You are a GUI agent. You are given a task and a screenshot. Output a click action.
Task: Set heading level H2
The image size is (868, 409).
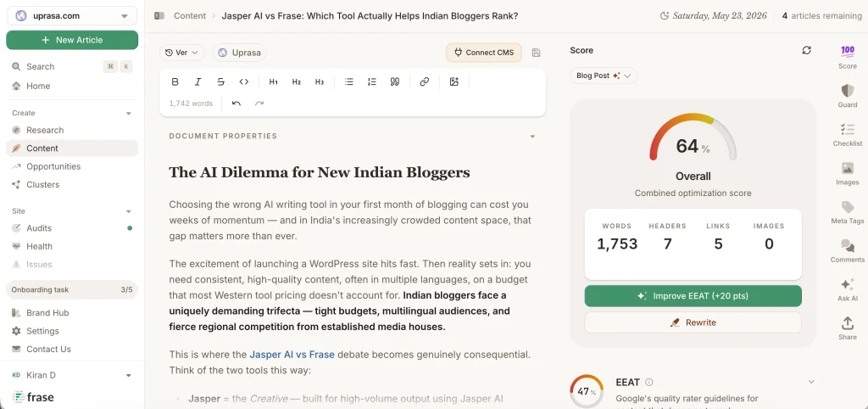(296, 82)
